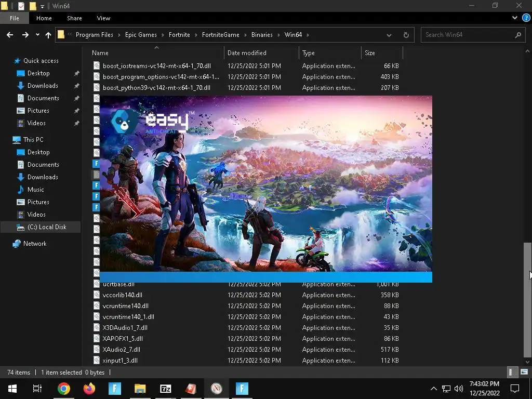The height and width of the screenshot is (399, 532).
Task: Sort by the Type column
Action: point(309,53)
